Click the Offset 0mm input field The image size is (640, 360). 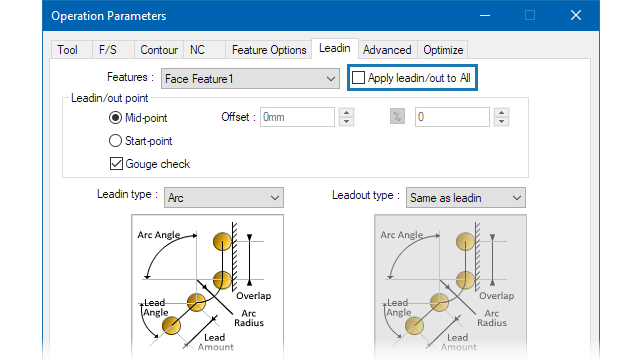pyautogui.click(x=298, y=117)
